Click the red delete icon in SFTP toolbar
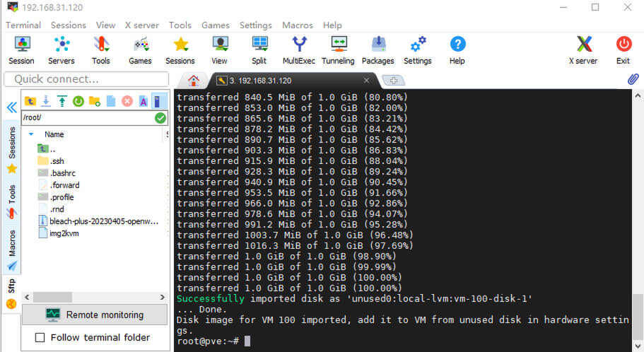644x352 pixels. (x=127, y=101)
